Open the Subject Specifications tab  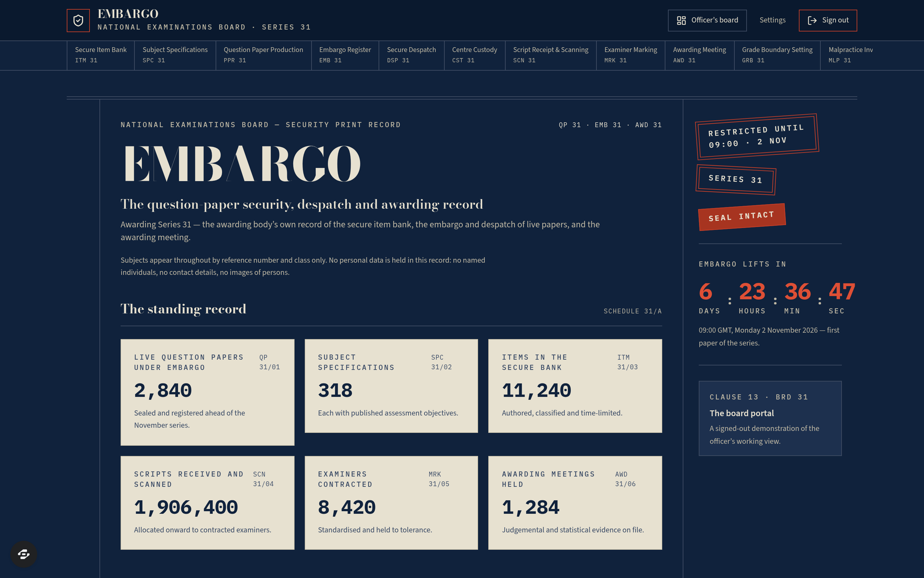click(x=175, y=55)
